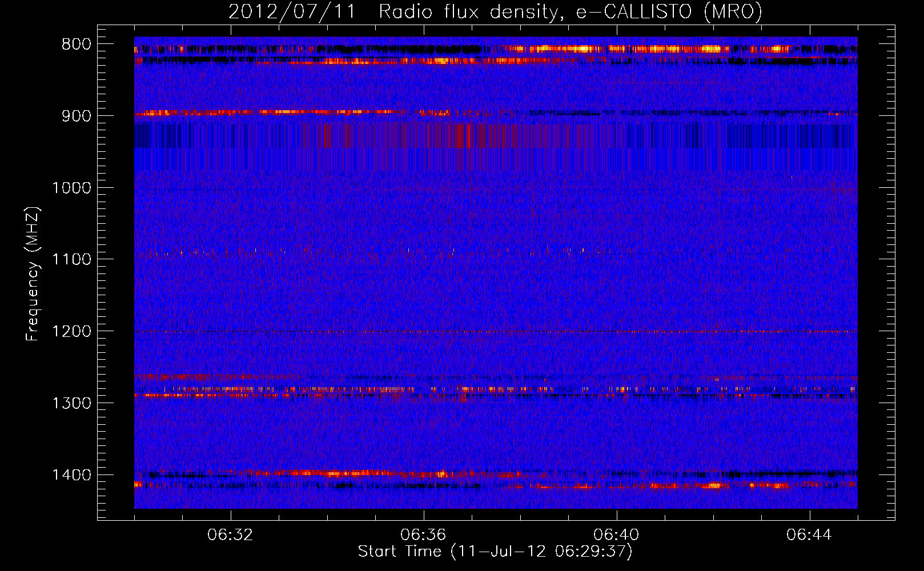Click the 06:40 time tick label
924x571 pixels.
tap(616, 535)
